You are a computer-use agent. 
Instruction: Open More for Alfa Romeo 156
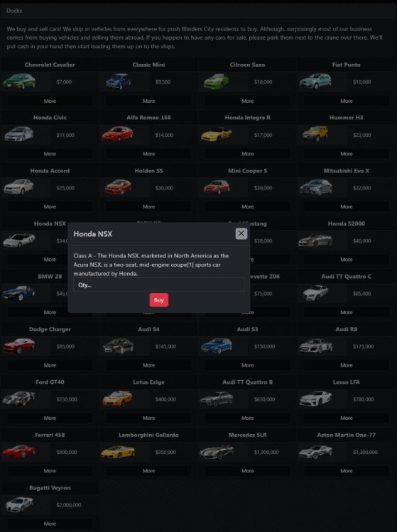[148, 154]
